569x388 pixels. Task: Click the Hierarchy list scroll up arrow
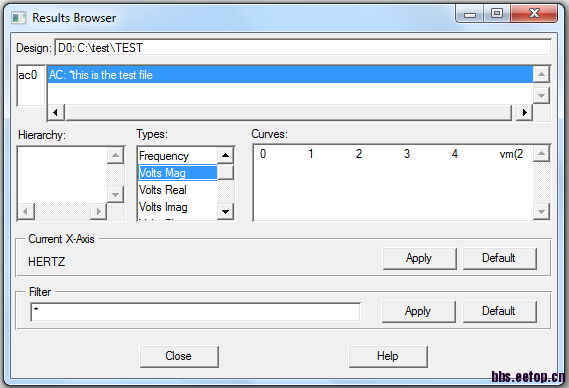coord(115,156)
